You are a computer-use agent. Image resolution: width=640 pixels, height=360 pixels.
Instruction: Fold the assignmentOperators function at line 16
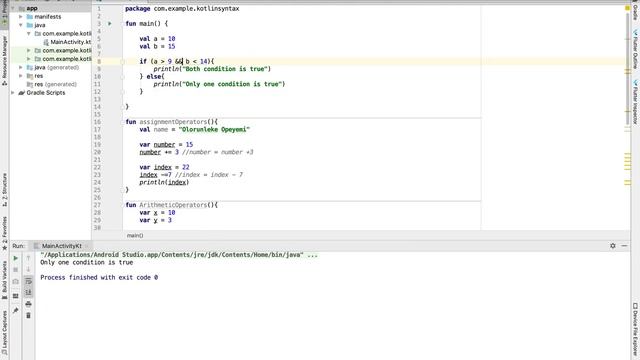(122, 122)
